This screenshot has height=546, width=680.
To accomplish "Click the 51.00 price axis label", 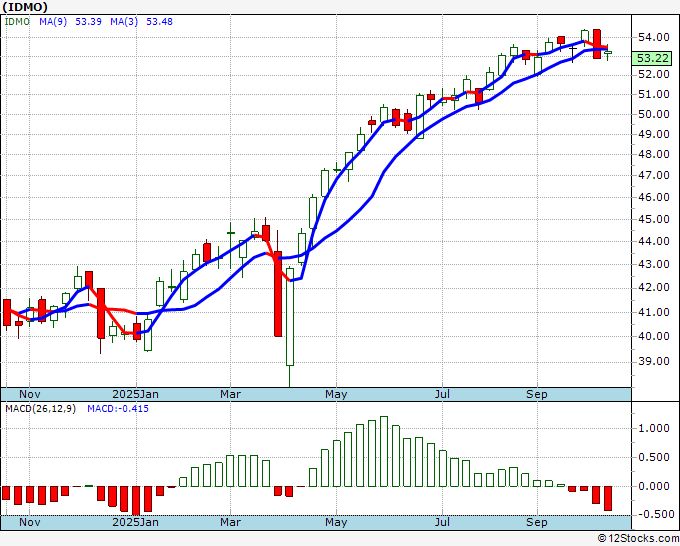I will (x=654, y=95).
